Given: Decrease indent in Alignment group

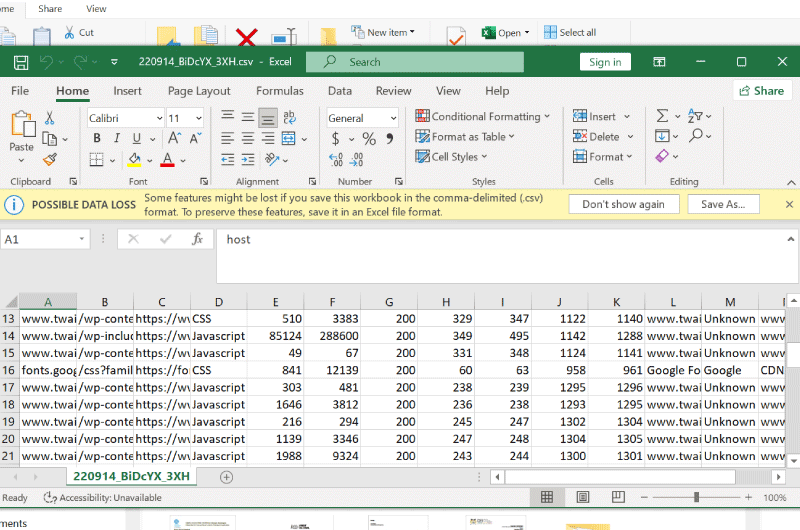Looking at the screenshot, I should tap(228, 160).
